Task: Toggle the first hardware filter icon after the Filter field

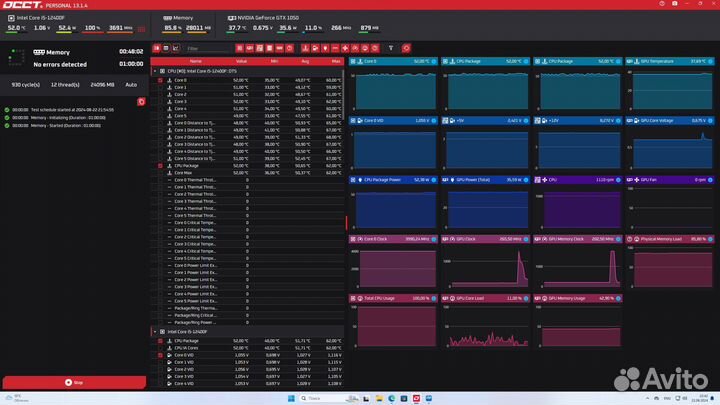Action: click(x=240, y=48)
